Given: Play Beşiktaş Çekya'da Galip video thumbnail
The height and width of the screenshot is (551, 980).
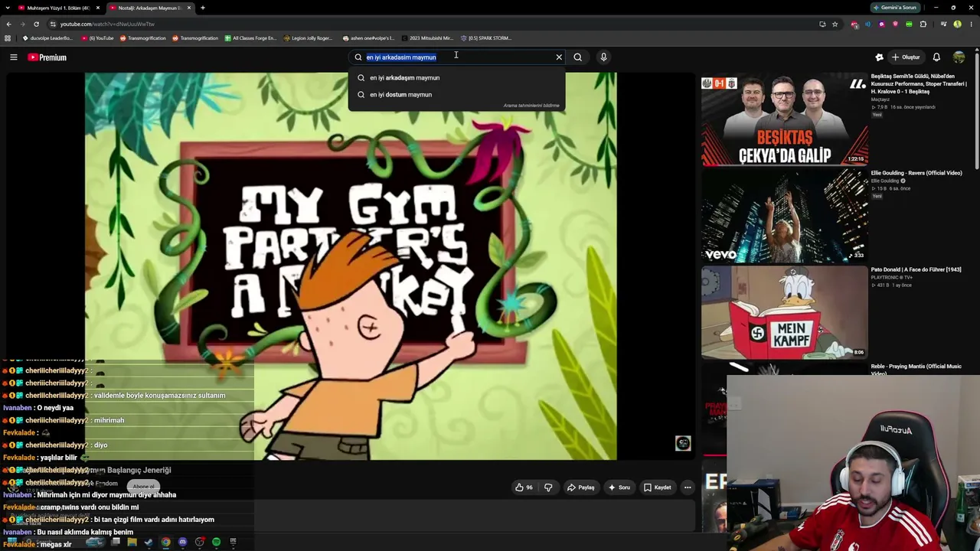Looking at the screenshot, I should (785, 120).
